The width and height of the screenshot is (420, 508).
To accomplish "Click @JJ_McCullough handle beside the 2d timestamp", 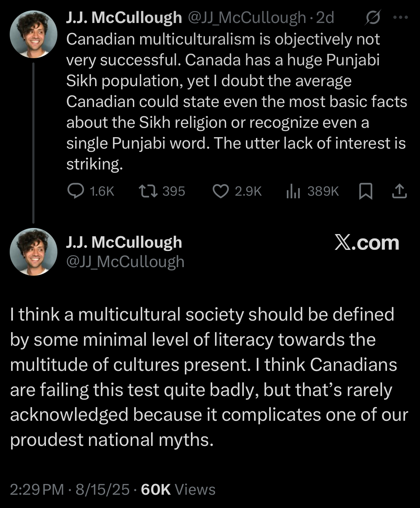I will pyautogui.click(x=247, y=18).
